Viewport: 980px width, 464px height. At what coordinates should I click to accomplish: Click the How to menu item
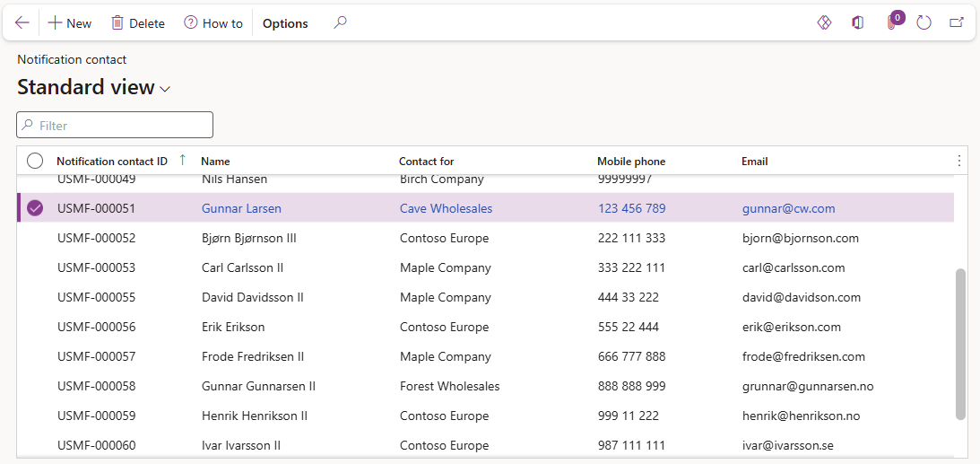(x=213, y=23)
